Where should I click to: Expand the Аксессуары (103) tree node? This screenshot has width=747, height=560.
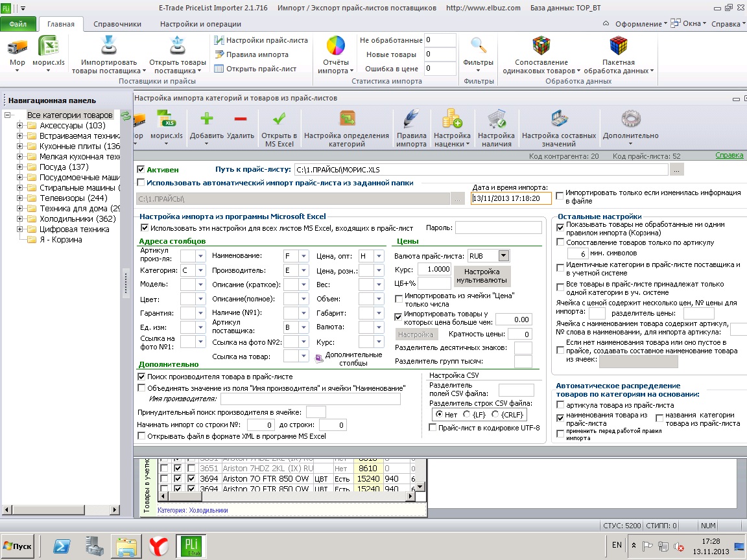click(x=19, y=125)
